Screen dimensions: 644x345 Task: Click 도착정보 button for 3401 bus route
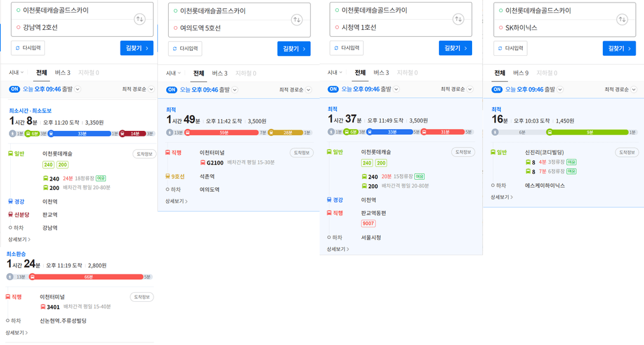tap(141, 297)
